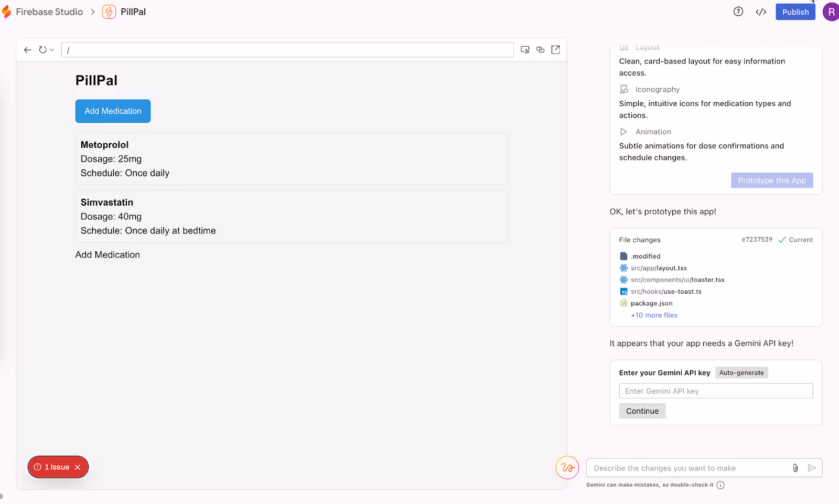839x504 pixels.
Task: Click 'OK, let's prototype this app!' message
Action: pyautogui.click(x=663, y=212)
